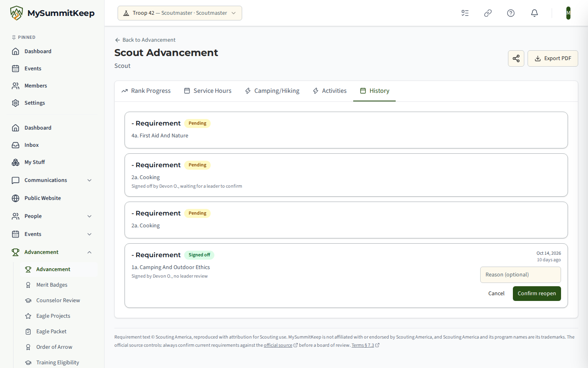Collapse the Advancement section chevron
The image size is (588, 368).
click(89, 252)
